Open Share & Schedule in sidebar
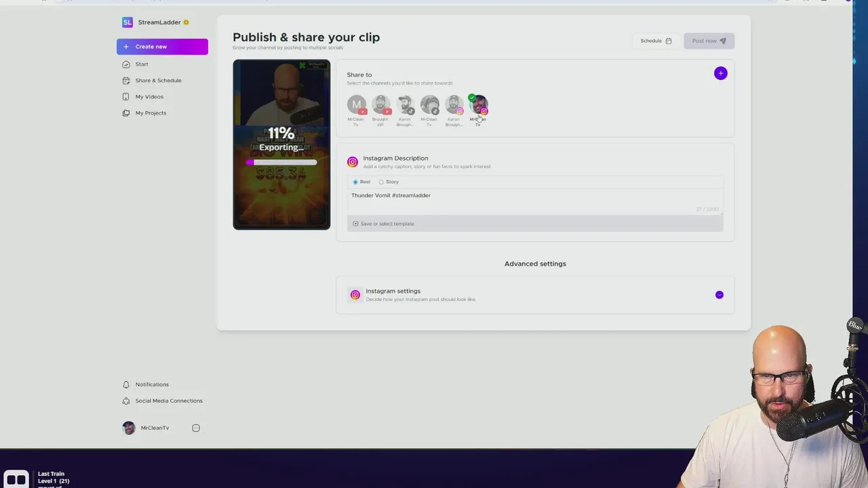Screen dimensions: 868x488 tap(158, 81)
